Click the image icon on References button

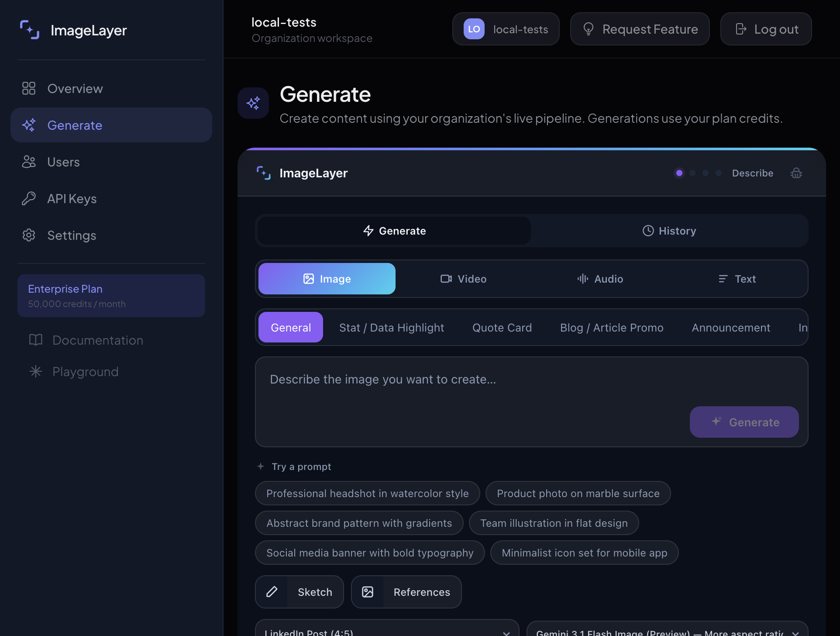[x=368, y=592]
